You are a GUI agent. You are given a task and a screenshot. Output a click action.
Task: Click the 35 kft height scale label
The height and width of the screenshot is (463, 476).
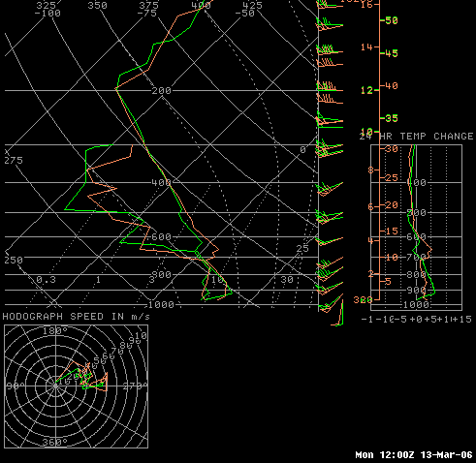pos(392,118)
